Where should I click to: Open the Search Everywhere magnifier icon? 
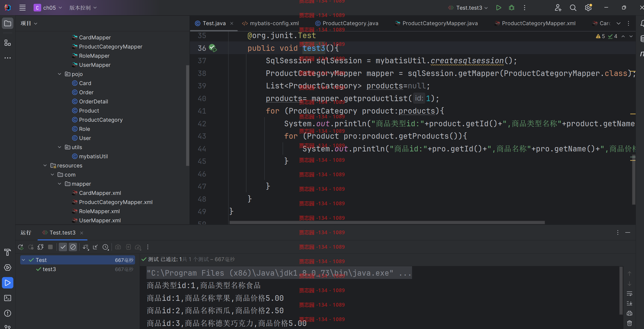[573, 8]
